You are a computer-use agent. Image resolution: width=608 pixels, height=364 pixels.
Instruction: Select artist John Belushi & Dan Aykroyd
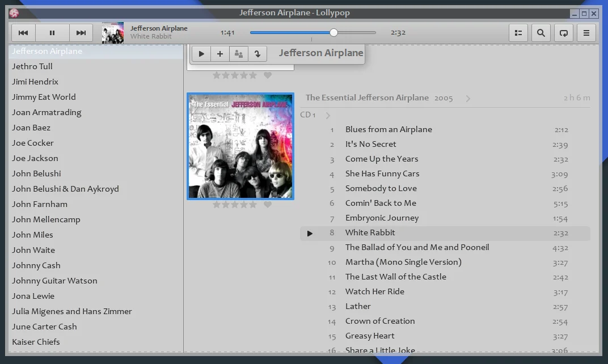click(96, 189)
